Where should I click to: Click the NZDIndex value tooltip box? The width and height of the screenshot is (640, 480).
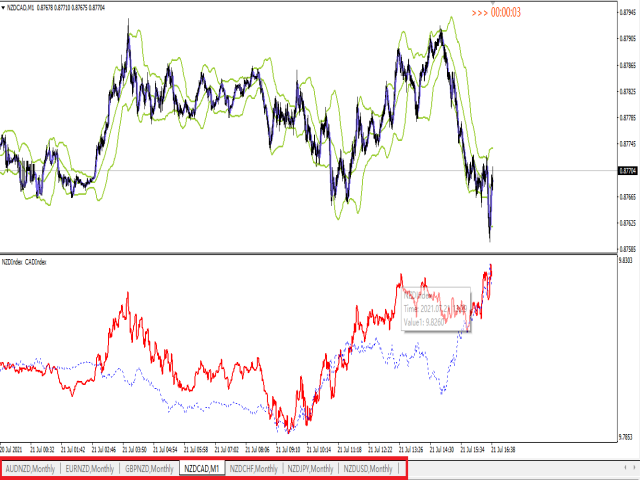click(436, 309)
